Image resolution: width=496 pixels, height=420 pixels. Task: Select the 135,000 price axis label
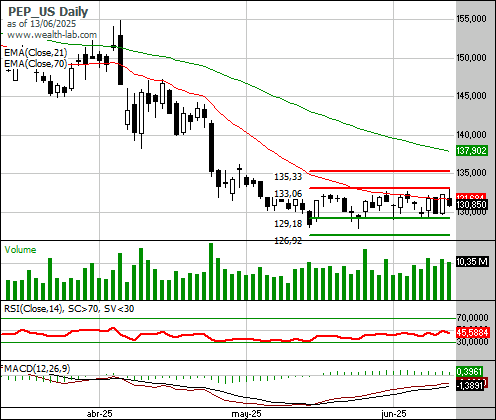(x=471, y=173)
